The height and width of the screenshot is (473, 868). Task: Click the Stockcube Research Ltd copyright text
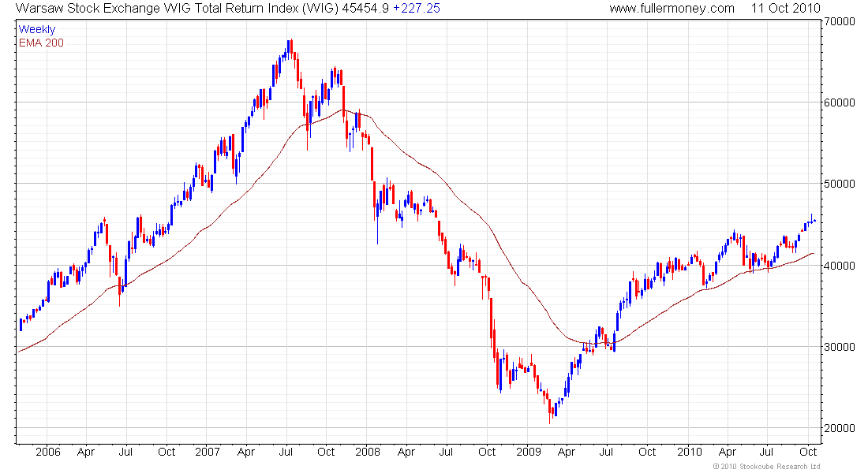click(x=767, y=467)
